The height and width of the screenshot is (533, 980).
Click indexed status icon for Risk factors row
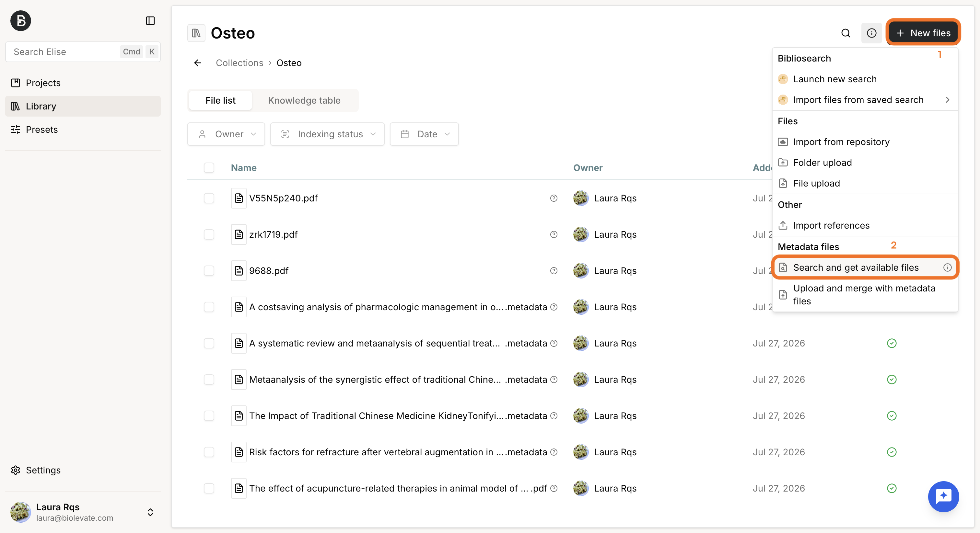[891, 452]
